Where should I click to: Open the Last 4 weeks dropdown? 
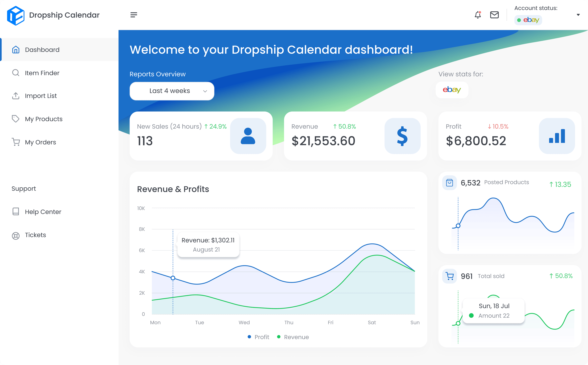[x=172, y=91]
